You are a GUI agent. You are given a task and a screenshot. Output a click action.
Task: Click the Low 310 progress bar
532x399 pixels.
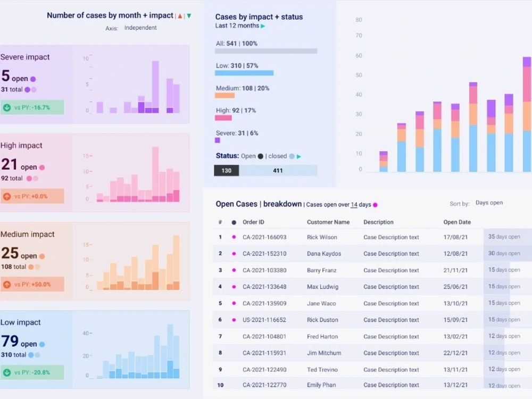[245, 73]
